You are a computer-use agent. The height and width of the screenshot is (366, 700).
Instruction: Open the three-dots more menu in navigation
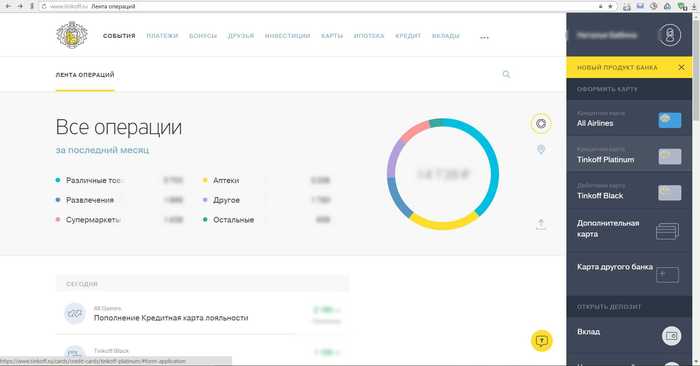(484, 37)
